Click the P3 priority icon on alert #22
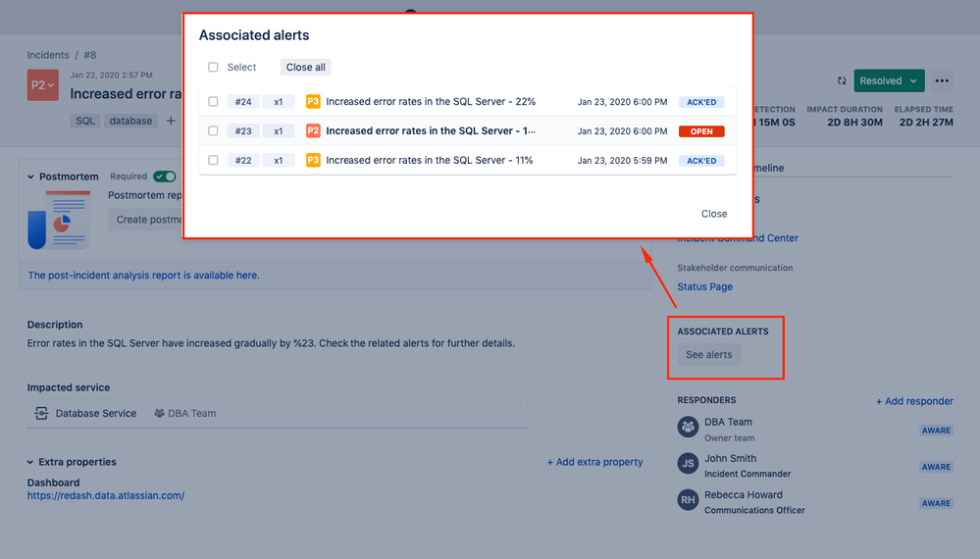980x559 pixels. [x=313, y=160]
